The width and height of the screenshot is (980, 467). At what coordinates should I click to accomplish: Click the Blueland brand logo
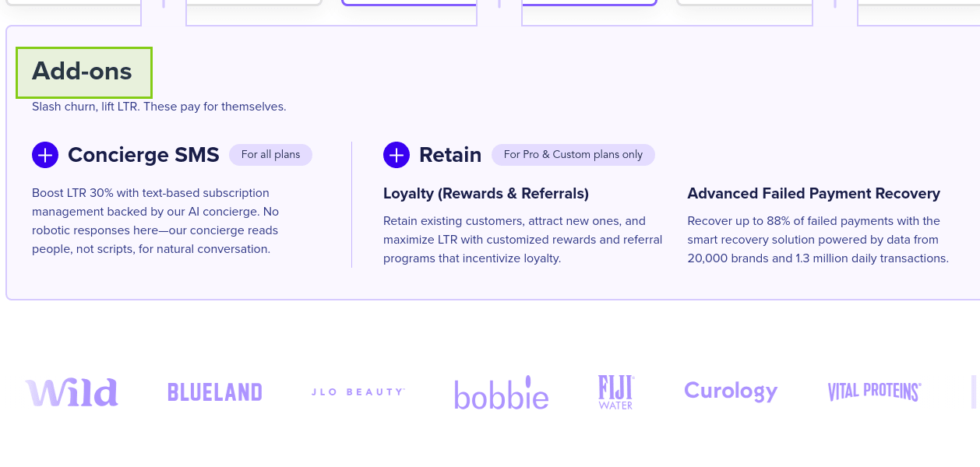(215, 392)
